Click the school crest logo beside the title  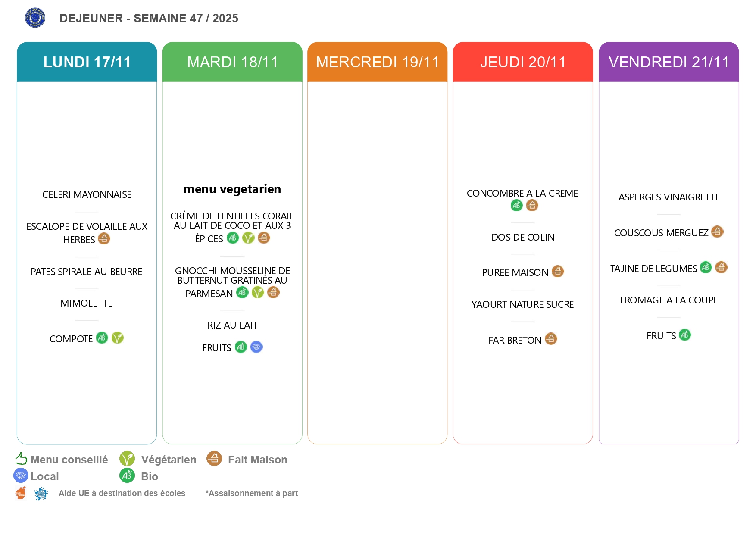tap(35, 18)
